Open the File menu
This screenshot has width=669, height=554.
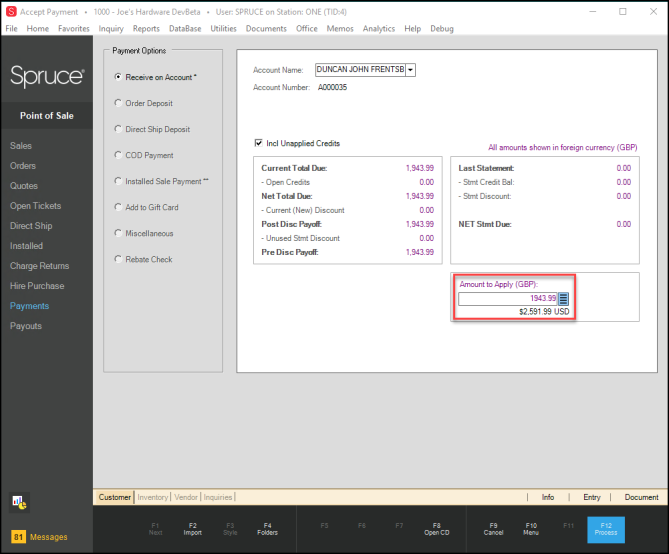[x=12, y=29]
